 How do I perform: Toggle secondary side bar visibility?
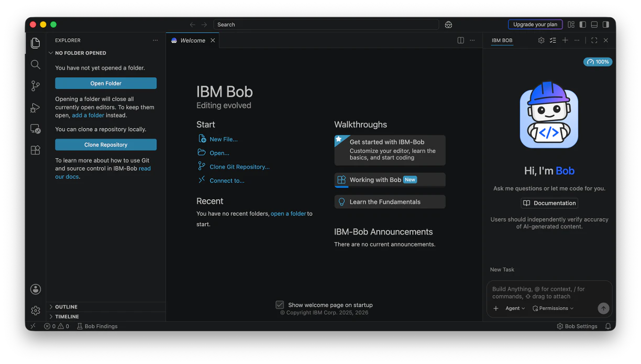click(606, 25)
